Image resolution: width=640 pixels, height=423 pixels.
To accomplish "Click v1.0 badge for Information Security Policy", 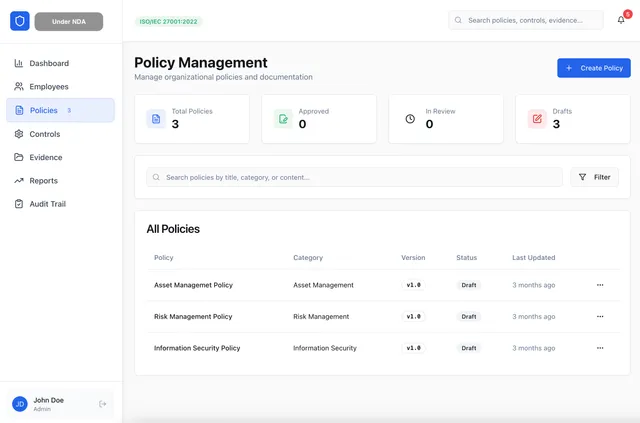I will pyautogui.click(x=413, y=348).
